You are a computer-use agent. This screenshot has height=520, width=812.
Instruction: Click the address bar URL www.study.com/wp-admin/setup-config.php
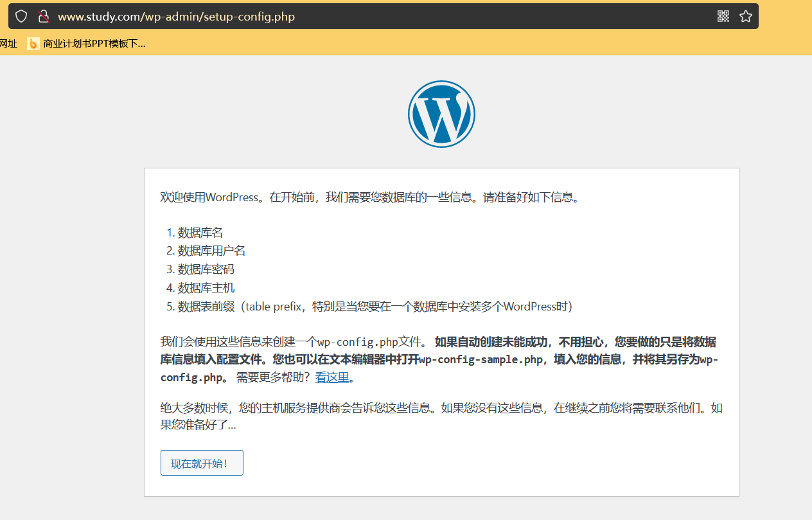(176, 17)
